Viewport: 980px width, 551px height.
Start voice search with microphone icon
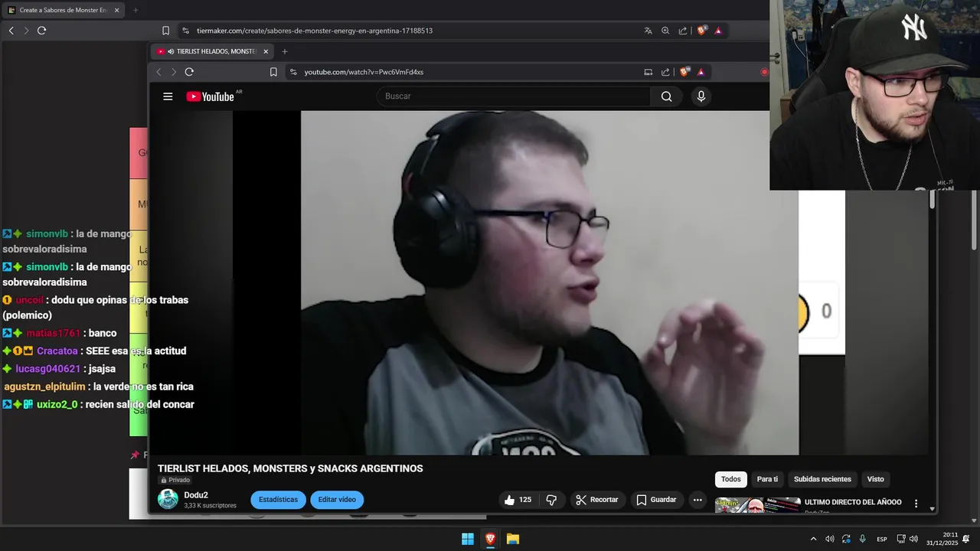pos(701,96)
